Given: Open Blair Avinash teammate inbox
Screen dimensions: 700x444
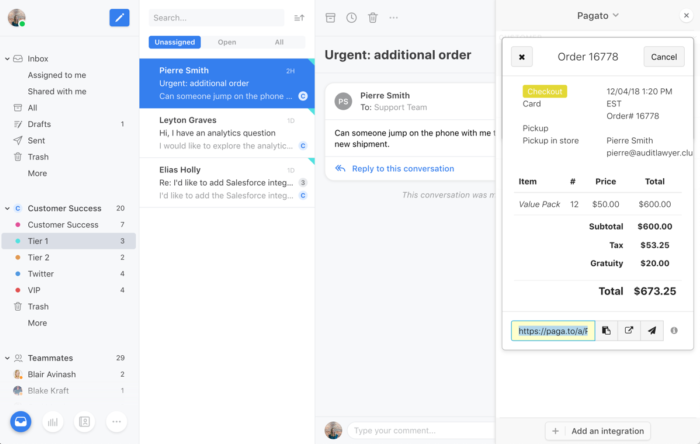Looking at the screenshot, I should 69,374.
